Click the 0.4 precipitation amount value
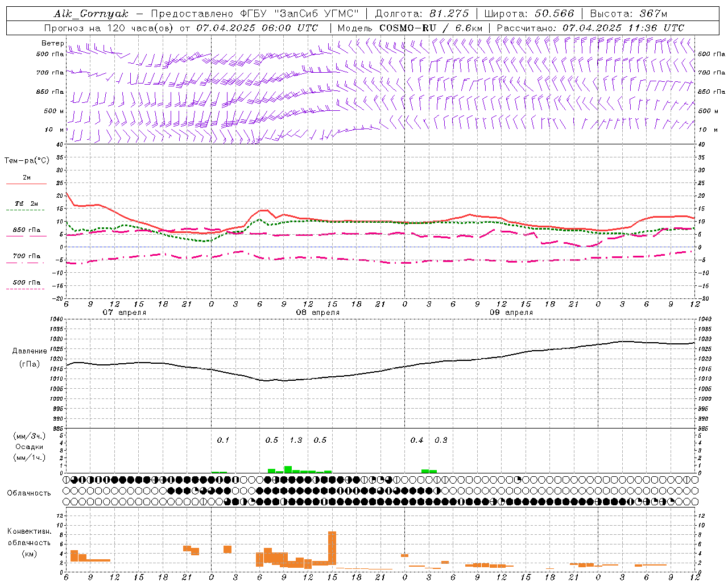The image size is (728, 582). (x=417, y=440)
